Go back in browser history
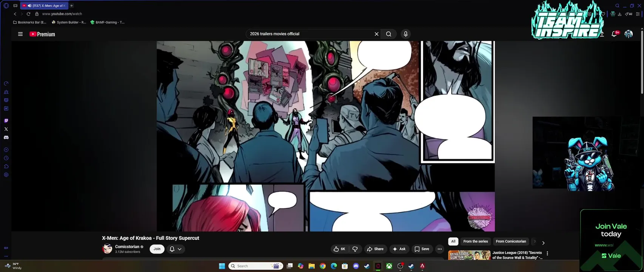The width and height of the screenshot is (644, 272). tap(15, 14)
